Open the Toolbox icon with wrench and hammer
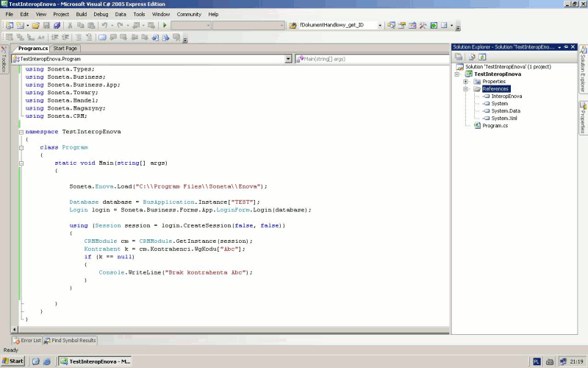The image size is (588, 368). (423, 25)
